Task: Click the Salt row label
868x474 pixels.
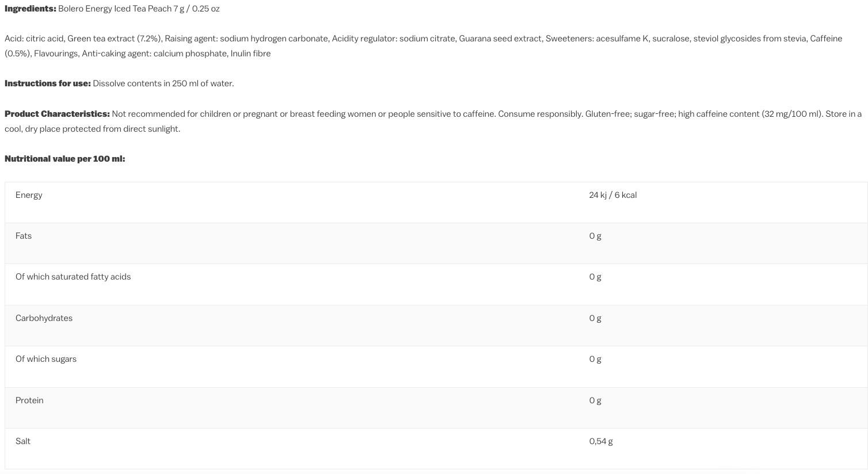Action: point(23,441)
